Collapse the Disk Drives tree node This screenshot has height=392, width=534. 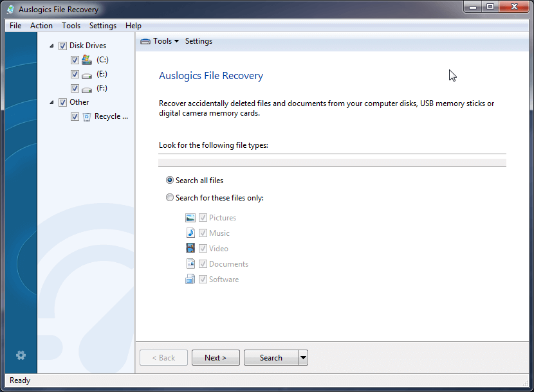(52, 46)
